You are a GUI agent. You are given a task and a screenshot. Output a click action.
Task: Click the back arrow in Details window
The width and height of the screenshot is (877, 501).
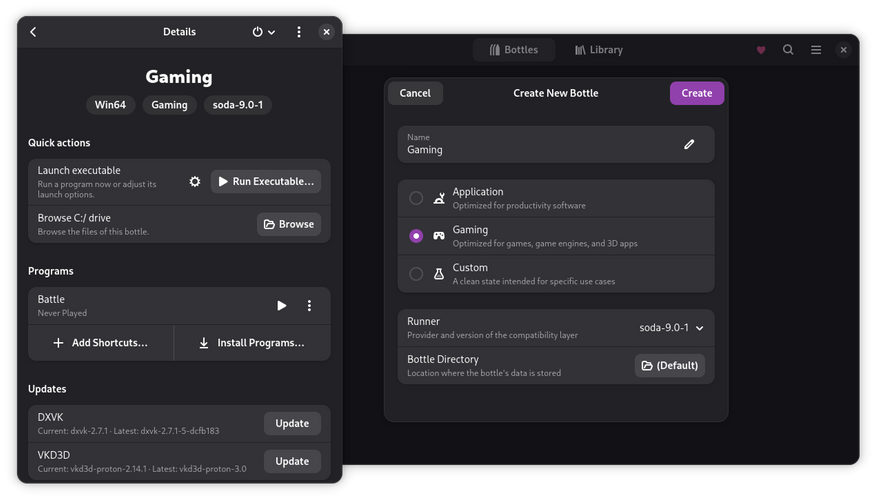pyautogui.click(x=33, y=32)
